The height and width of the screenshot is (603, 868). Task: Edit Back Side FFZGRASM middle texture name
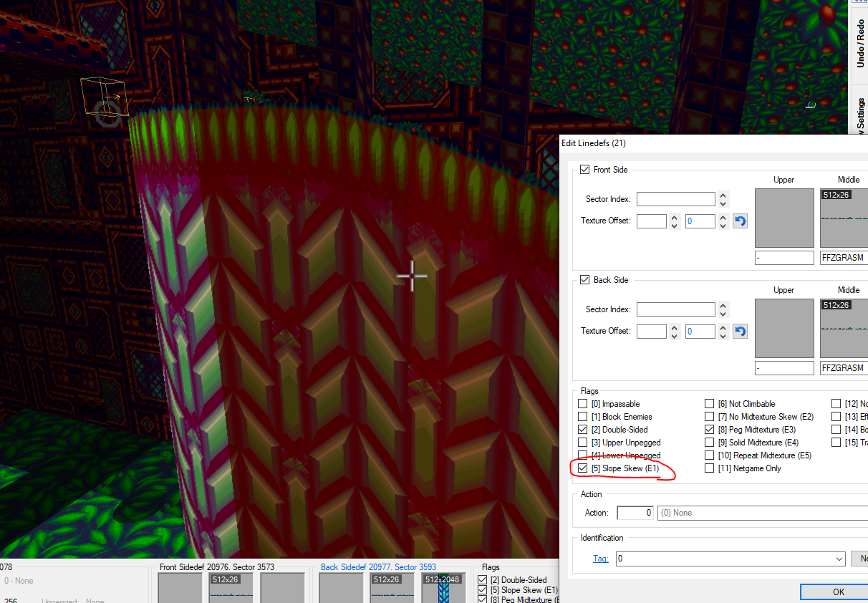[x=844, y=367]
